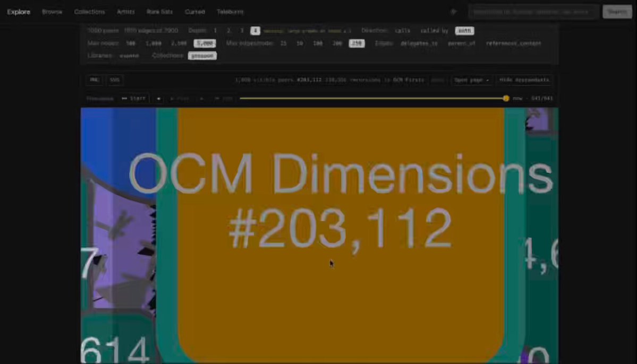Screen dimensions: 637x364
Task: Set Max edges/node to 100
Action: coord(318,44)
